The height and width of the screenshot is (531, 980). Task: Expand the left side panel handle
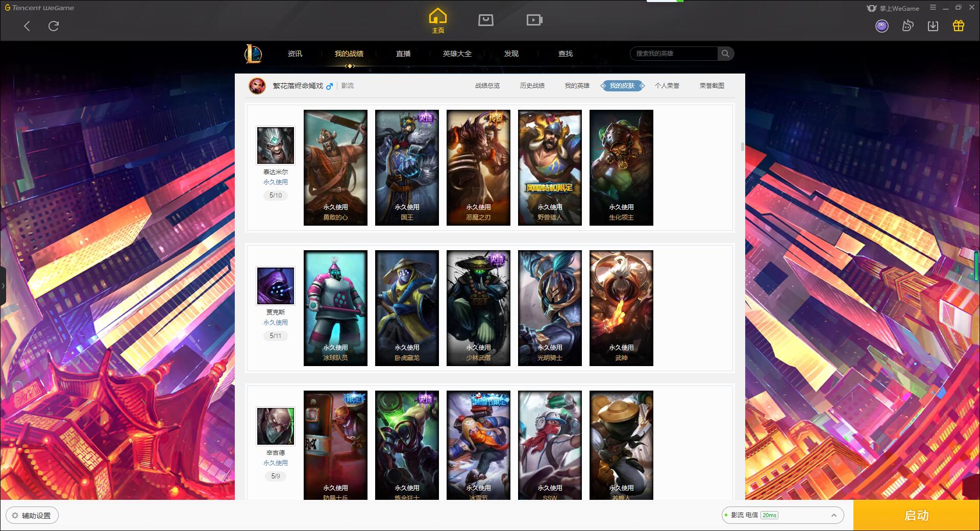pos(3,286)
